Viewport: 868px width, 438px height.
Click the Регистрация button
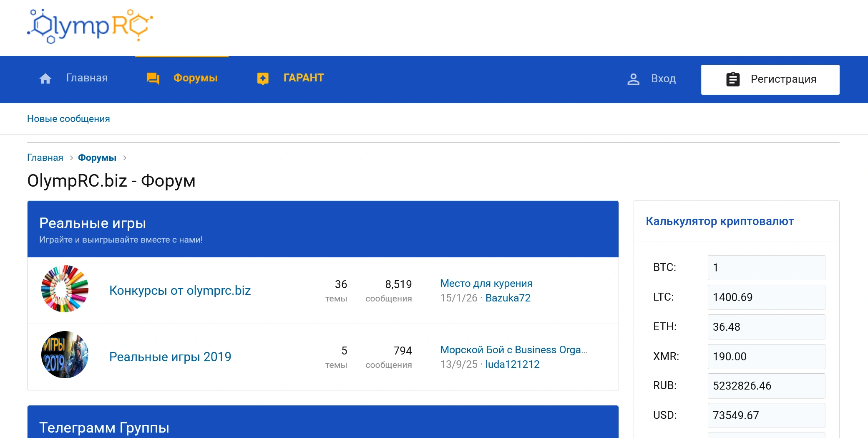click(x=770, y=79)
